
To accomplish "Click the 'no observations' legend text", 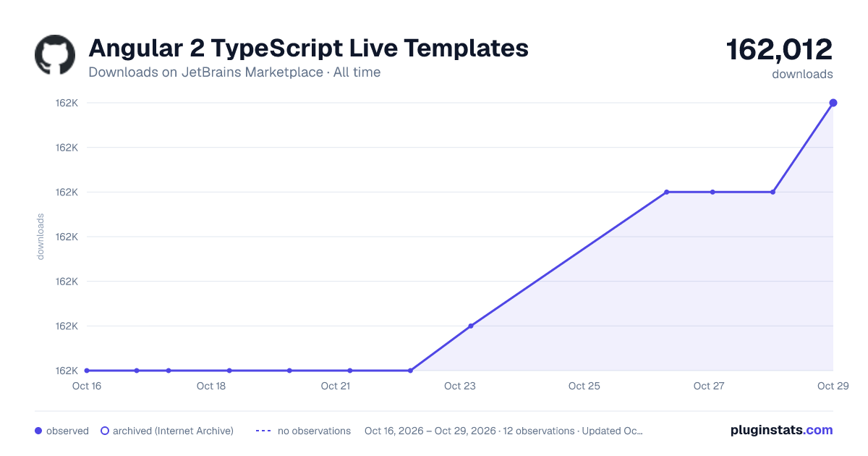I will tap(314, 431).
